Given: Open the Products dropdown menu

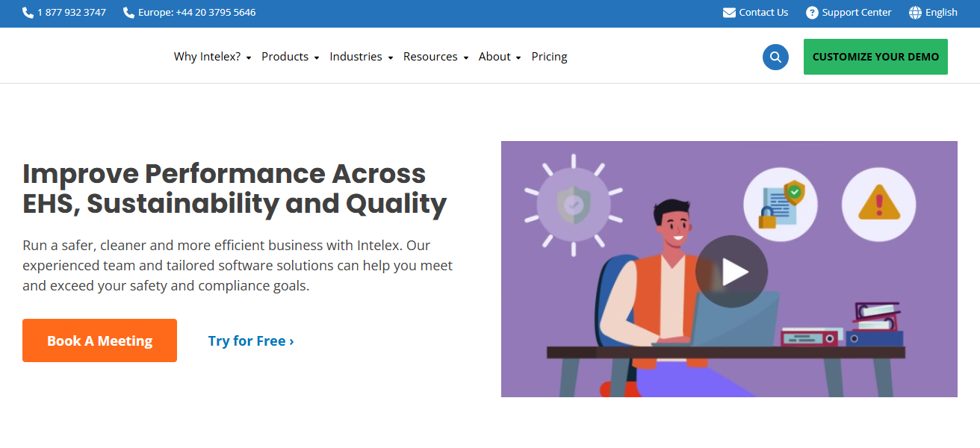Looking at the screenshot, I should coord(290,57).
